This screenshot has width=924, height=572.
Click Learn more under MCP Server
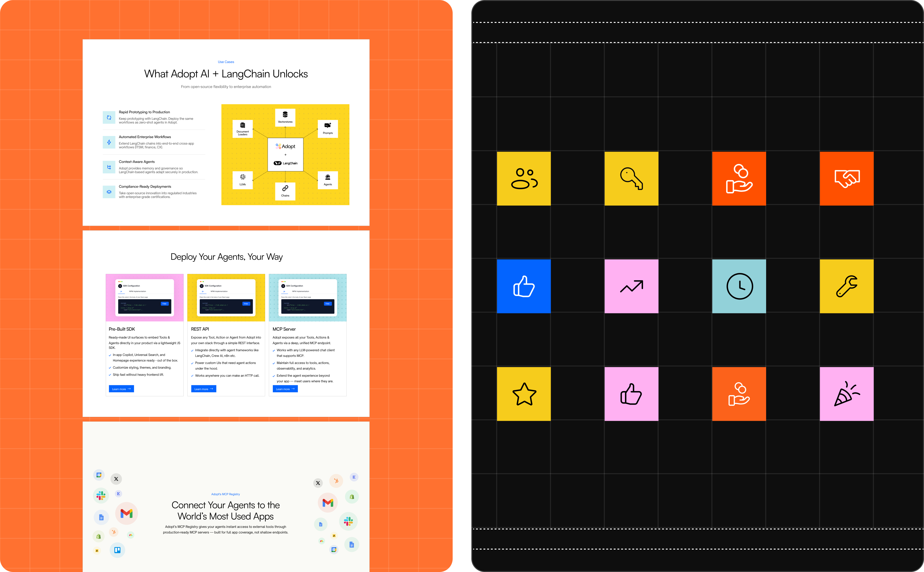(x=285, y=389)
